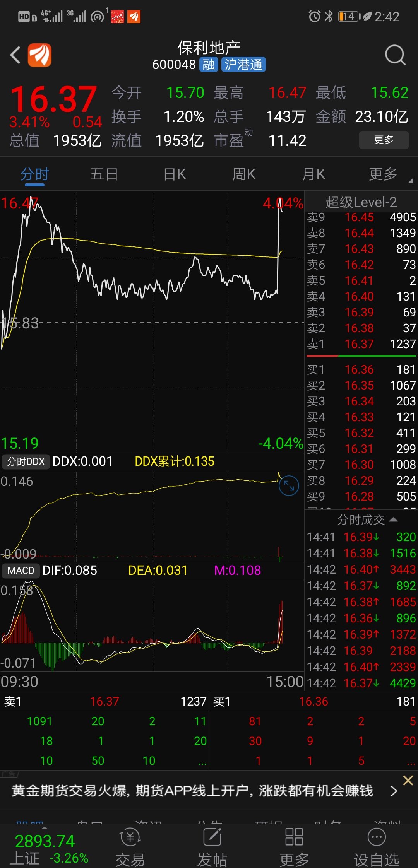Screen dimensions: 418x868
Task: Tap the current price 16.37
Action: pyautogui.click(x=53, y=99)
